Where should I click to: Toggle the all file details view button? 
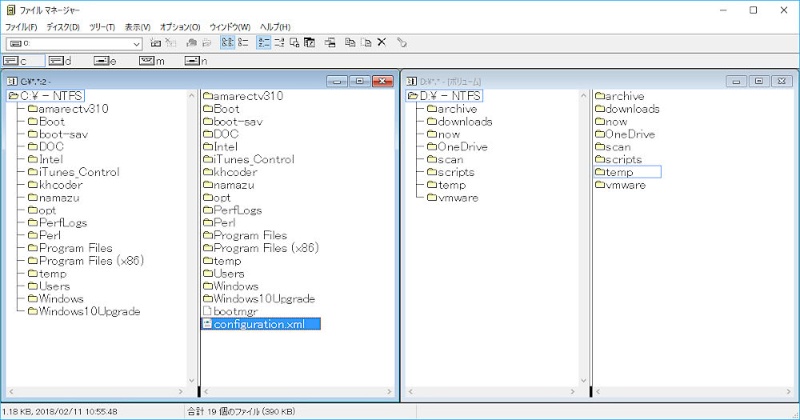tap(242, 43)
